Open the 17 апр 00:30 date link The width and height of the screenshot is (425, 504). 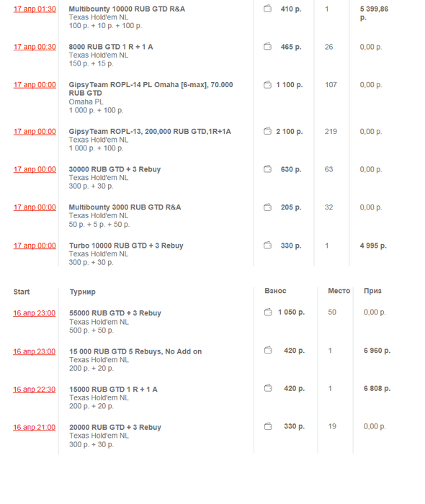(35, 47)
